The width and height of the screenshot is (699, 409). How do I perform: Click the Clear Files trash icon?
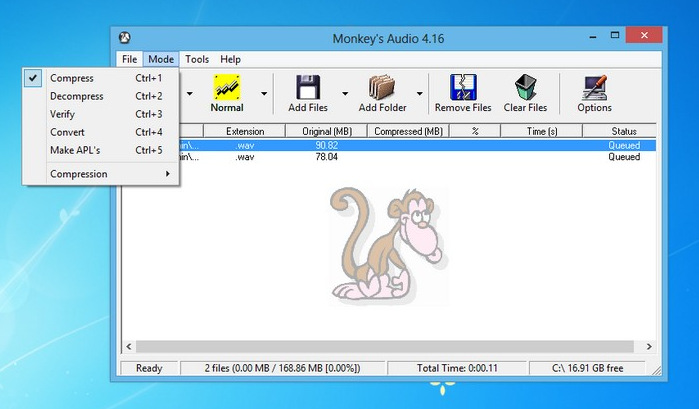pyautogui.click(x=526, y=87)
